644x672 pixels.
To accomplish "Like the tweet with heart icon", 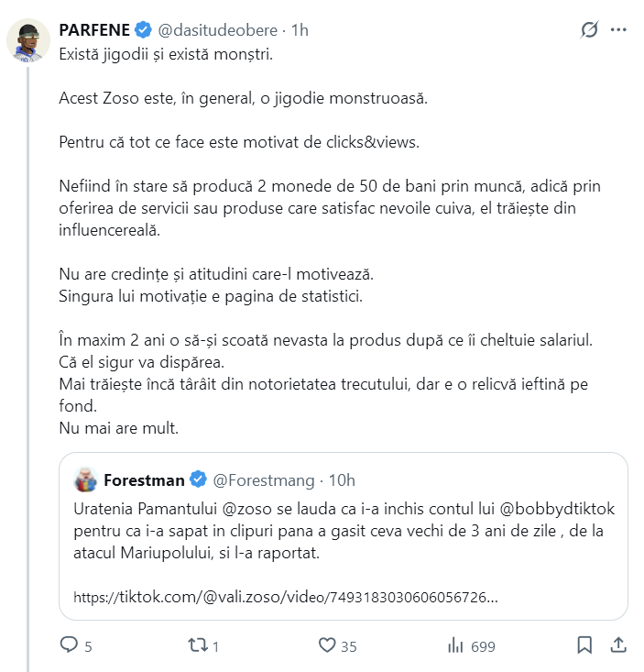I will 327,645.
